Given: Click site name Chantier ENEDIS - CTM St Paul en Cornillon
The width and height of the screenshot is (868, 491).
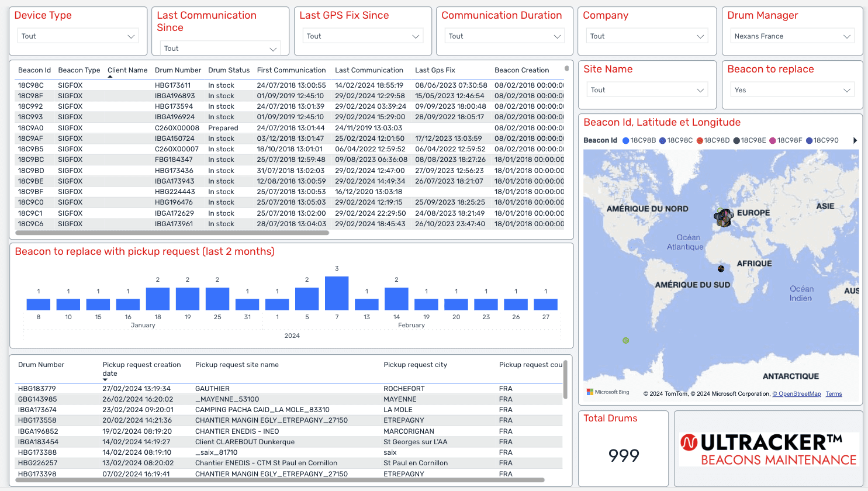Looking at the screenshot, I should (x=266, y=463).
